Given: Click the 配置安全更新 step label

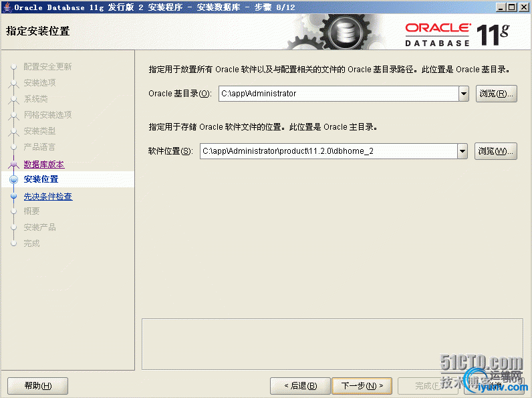Looking at the screenshot, I should 47,67.
